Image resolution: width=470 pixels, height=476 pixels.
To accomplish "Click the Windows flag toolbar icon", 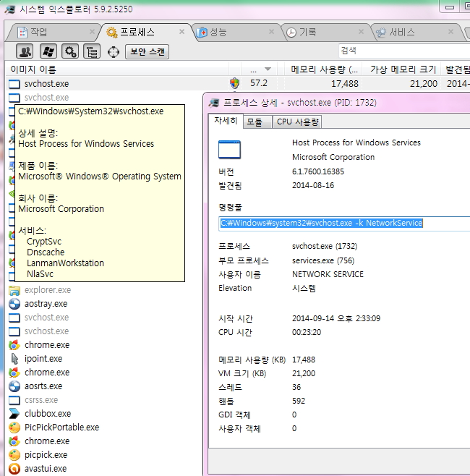I will click(x=48, y=51).
